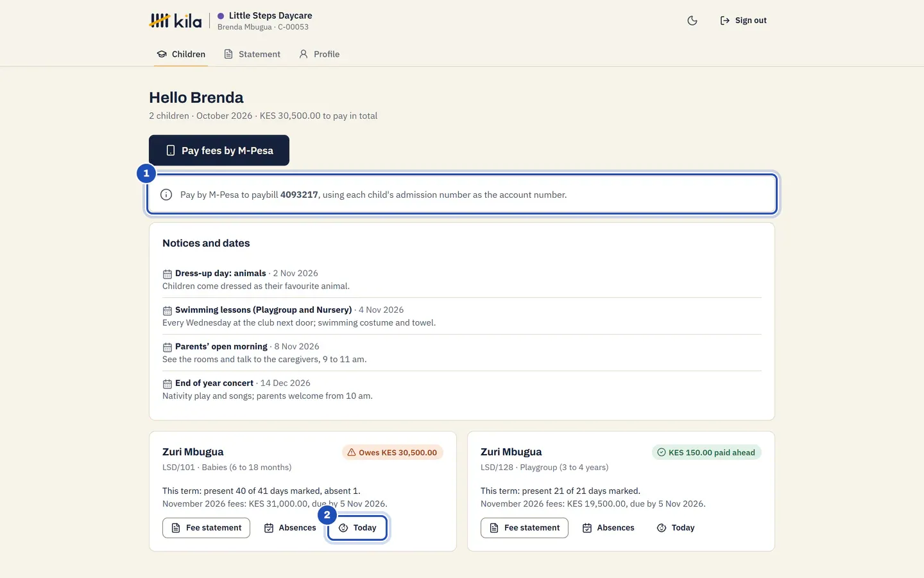Click the info icon in the paybill notice
Image resolution: width=924 pixels, height=578 pixels.
point(166,195)
